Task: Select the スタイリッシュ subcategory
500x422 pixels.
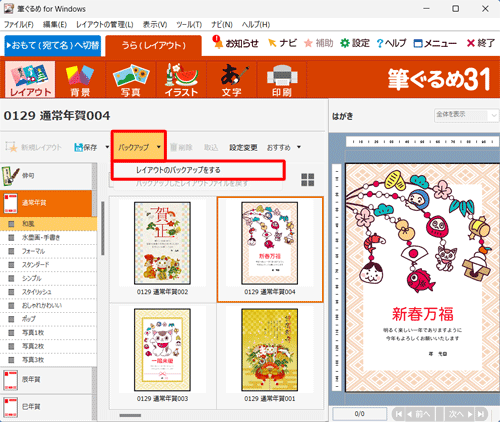Action: pos(48,292)
